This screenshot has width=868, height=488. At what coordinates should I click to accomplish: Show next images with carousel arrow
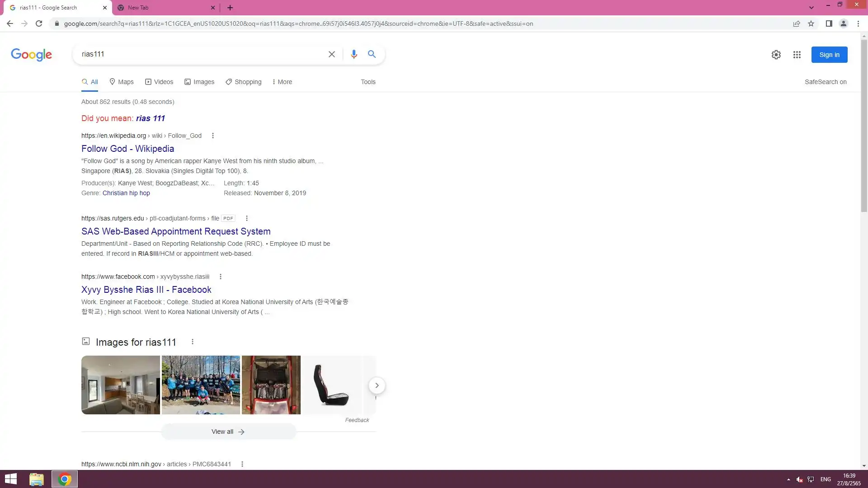click(377, 385)
